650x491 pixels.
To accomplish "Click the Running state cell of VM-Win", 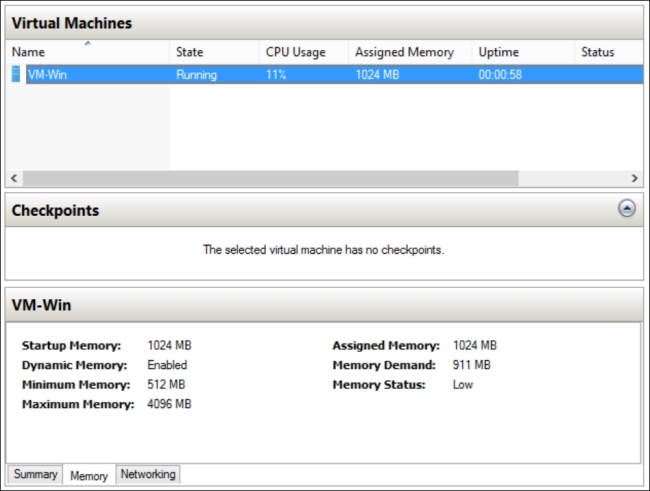I will [x=196, y=75].
